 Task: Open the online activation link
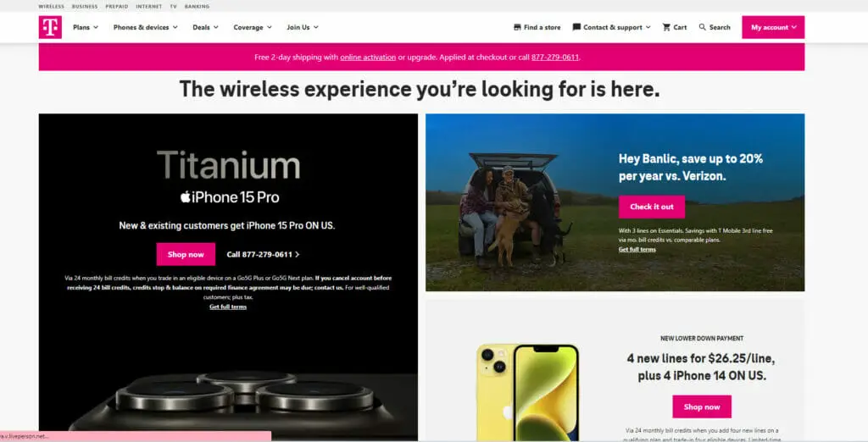pos(368,57)
